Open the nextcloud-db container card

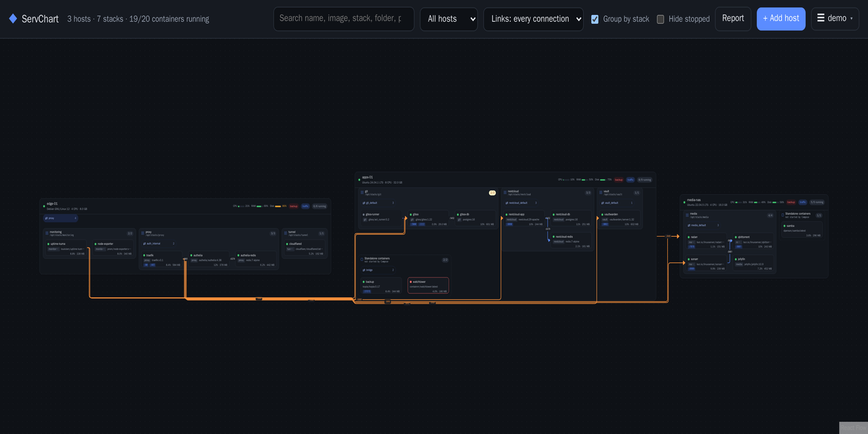(x=571, y=218)
